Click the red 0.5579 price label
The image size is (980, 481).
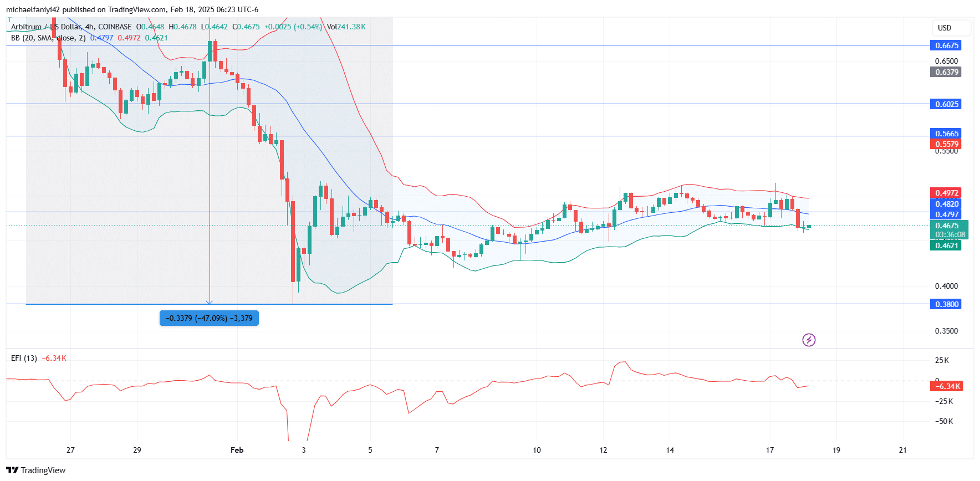(946, 144)
